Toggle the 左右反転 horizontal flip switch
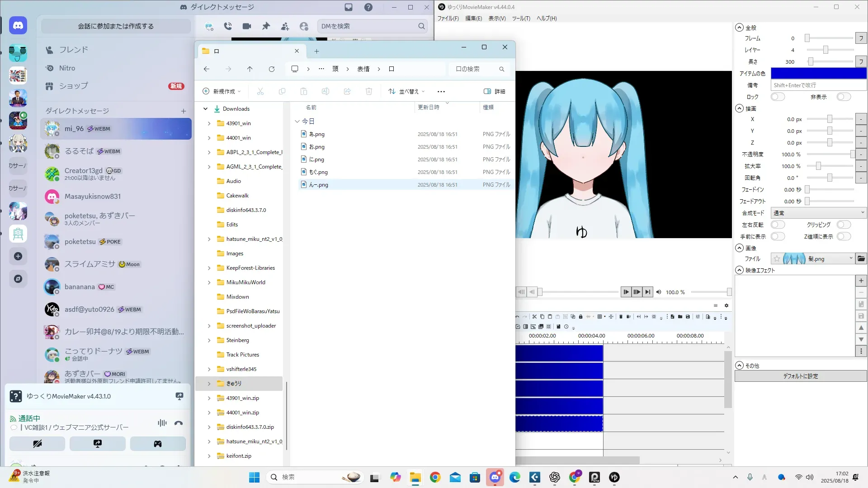 click(x=778, y=225)
